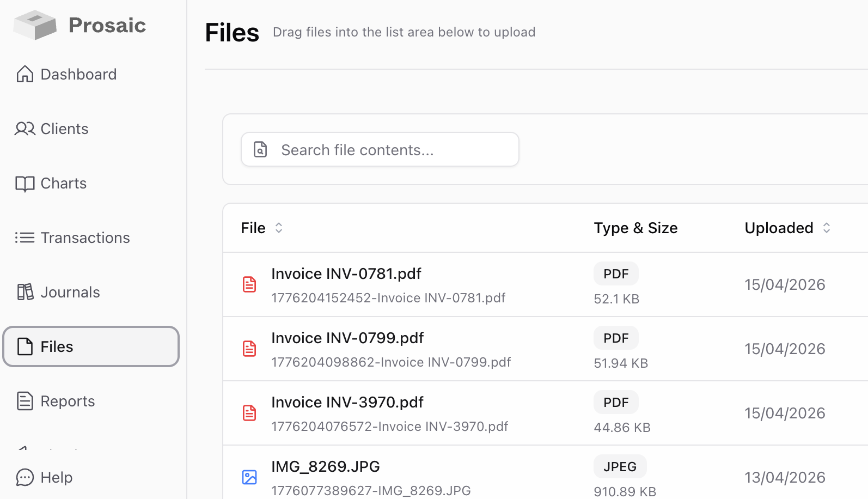The image size is (868, 499).
Task: Click the 13/04/2026 upload date
Action: click(x=785, y=477)
